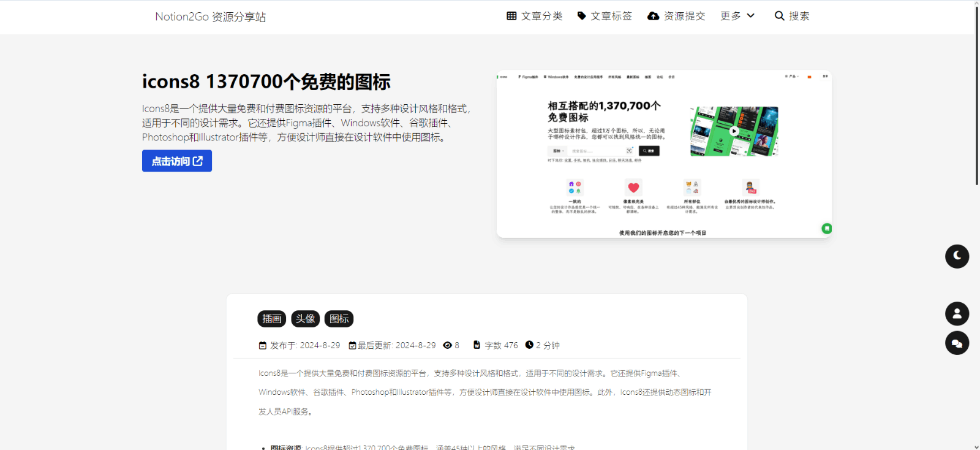Click the publish date 2024-8-29 text
The image size is (980, 450).
pyautogui.click(x=320, y=345)
